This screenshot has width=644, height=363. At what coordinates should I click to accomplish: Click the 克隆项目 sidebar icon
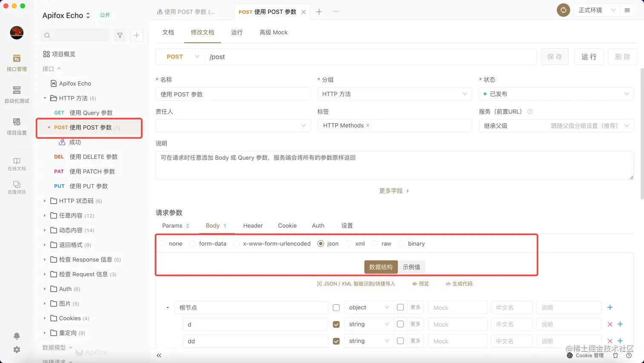click(x=16, y=188)
